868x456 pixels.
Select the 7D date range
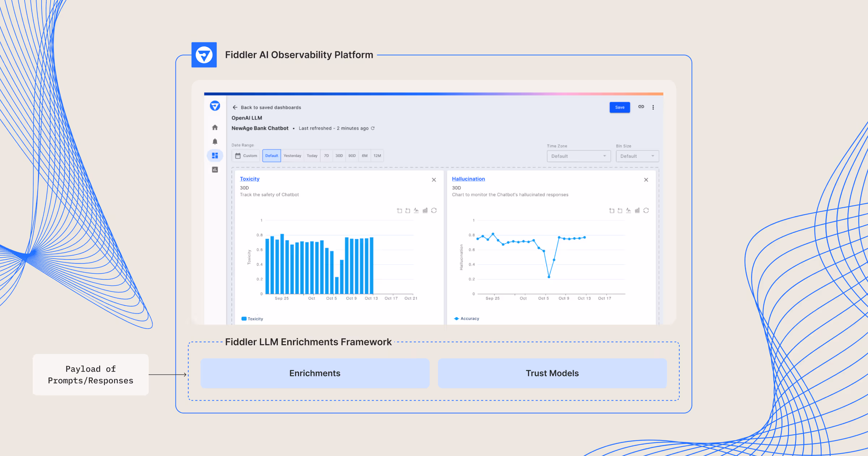click(x=327, y=156)
